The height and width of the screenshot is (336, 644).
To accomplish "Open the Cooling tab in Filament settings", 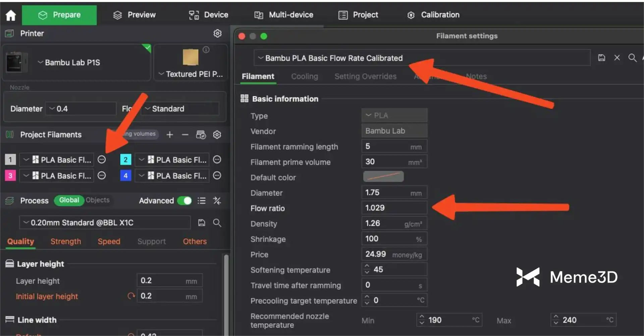I will (304, 76).
